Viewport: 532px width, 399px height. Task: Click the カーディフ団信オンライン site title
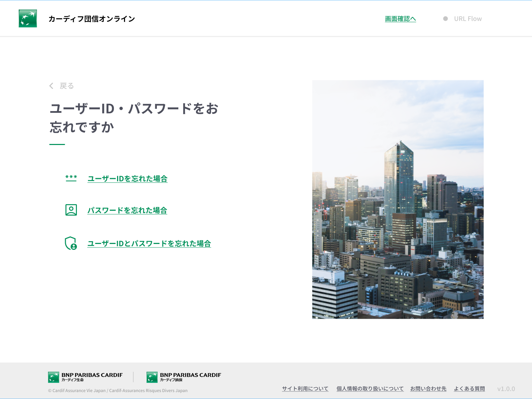click(92, 19)
